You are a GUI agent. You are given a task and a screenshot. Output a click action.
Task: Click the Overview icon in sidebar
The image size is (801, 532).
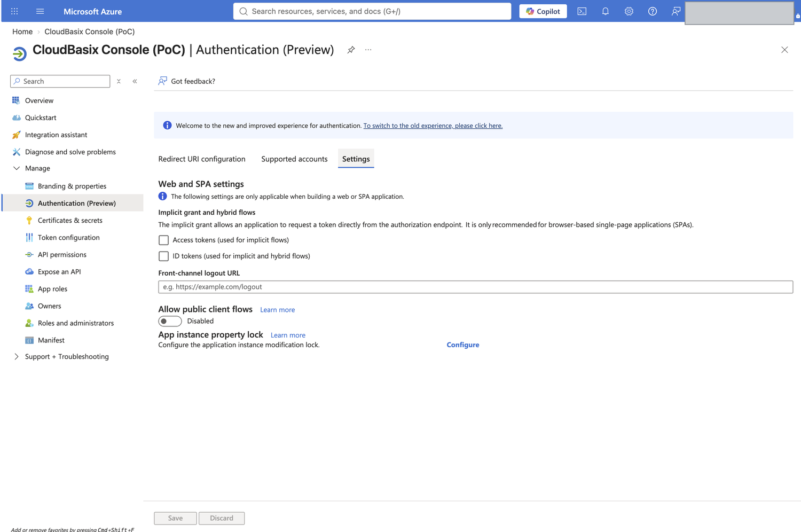tap(16, 100)
